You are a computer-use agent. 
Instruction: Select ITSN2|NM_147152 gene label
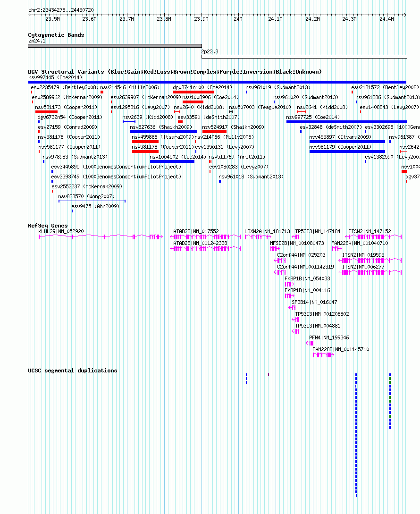[x=370, y=231]
